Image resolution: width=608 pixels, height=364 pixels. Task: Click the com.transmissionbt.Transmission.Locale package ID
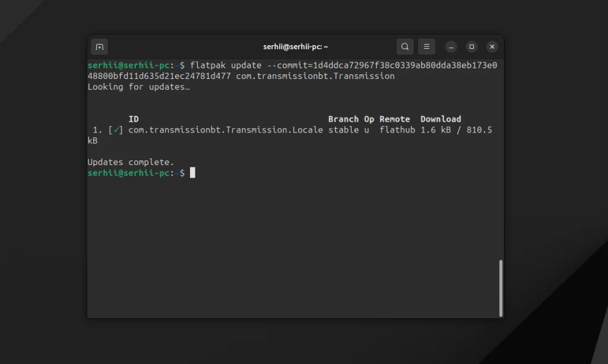[x=226, y=130]
